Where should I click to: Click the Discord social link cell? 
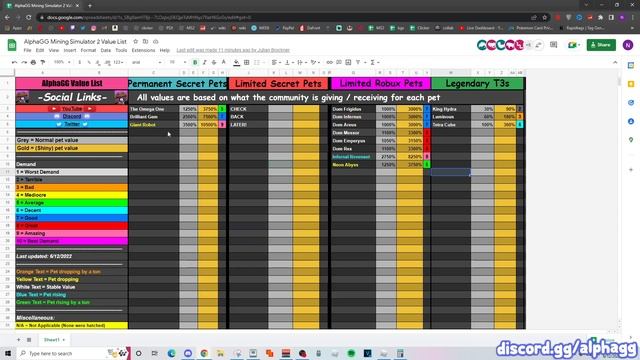pos(72,117)
